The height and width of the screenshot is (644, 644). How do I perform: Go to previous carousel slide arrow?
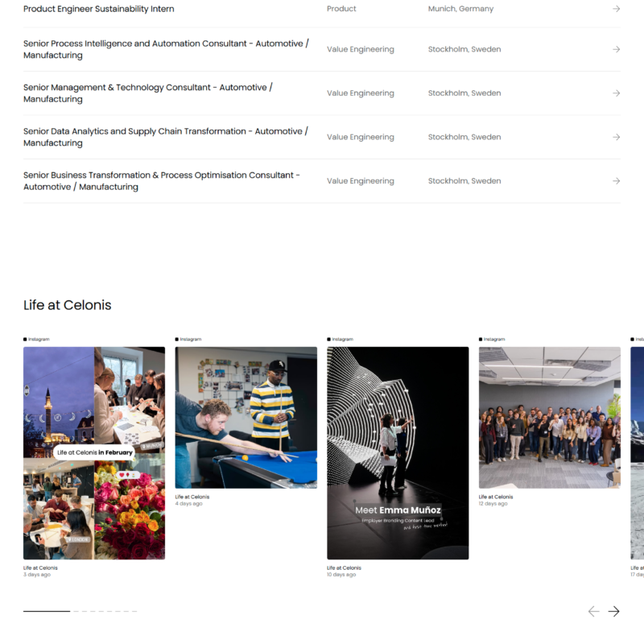pyautogui.click(x=593, y=611)
